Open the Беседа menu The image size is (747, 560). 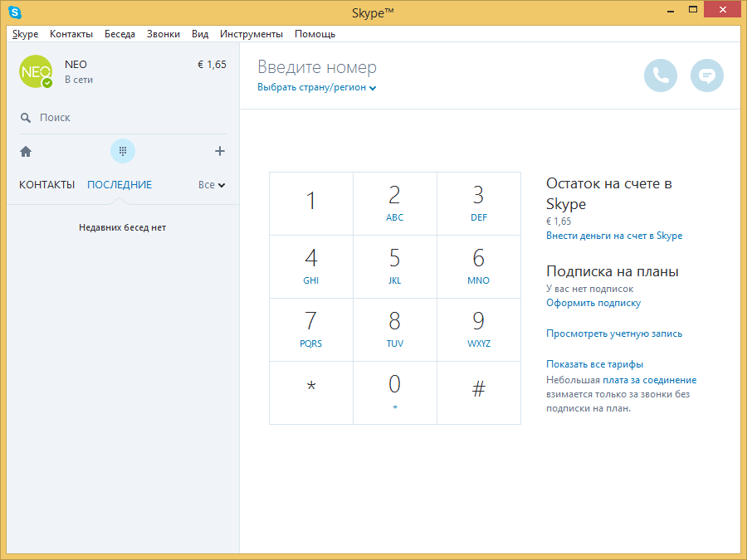point(120,34)
